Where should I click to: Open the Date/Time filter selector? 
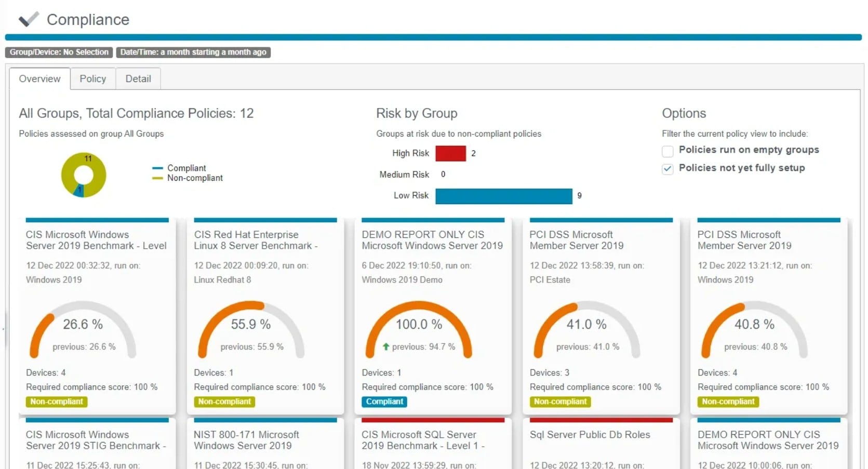point(193,52)
